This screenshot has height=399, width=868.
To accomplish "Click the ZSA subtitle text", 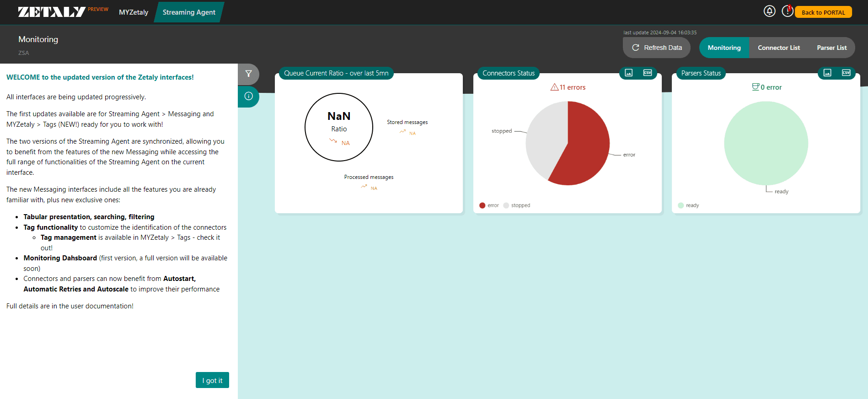I will point(24,53).
